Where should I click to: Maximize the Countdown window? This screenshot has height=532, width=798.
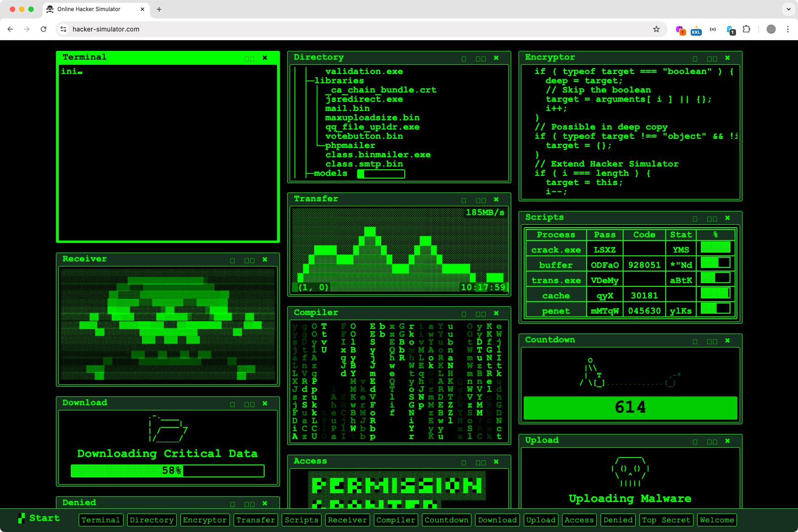(712, 341)
